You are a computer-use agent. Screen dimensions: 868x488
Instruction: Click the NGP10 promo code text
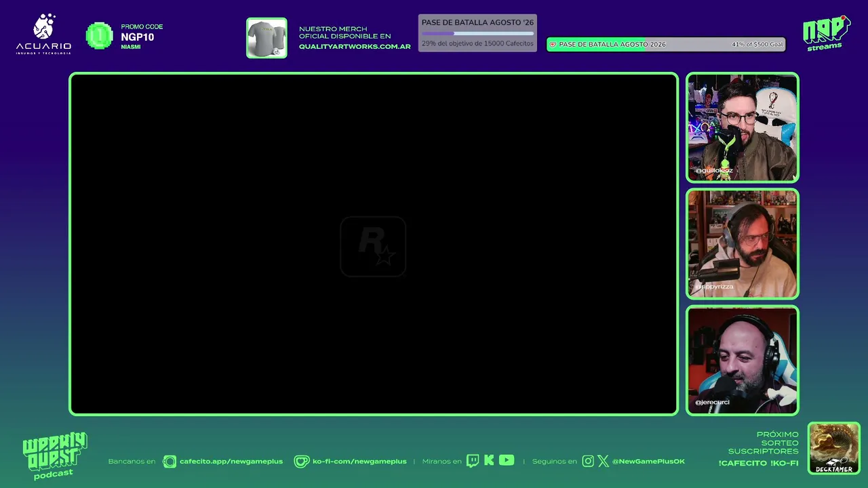138,37
